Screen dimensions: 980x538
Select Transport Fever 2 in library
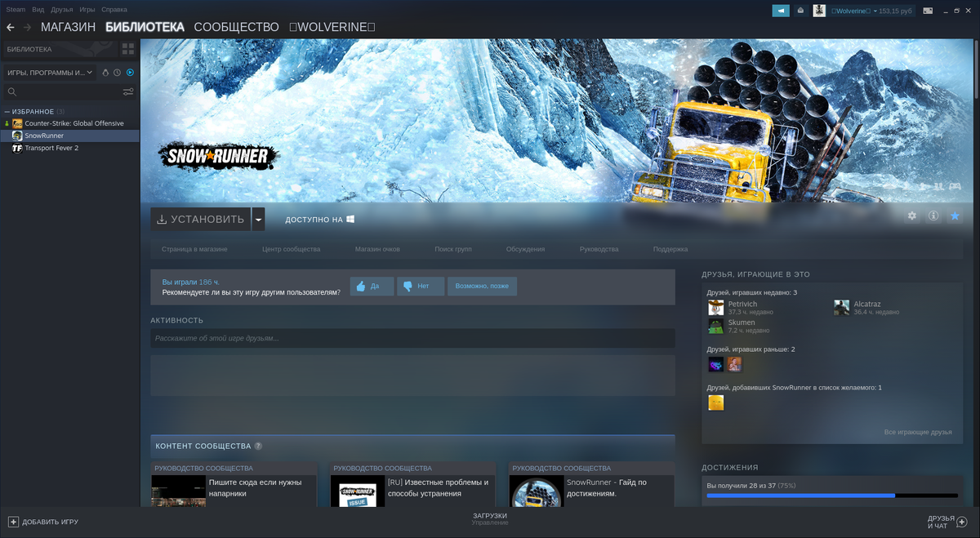[x=51, y=148]
